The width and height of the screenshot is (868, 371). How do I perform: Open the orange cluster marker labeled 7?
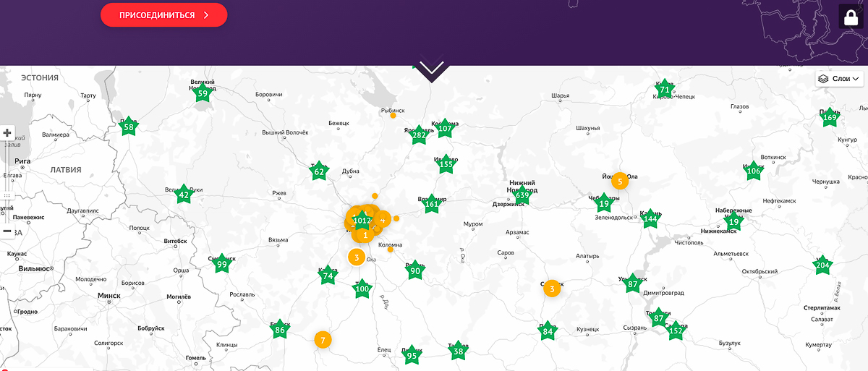point(323,339)
